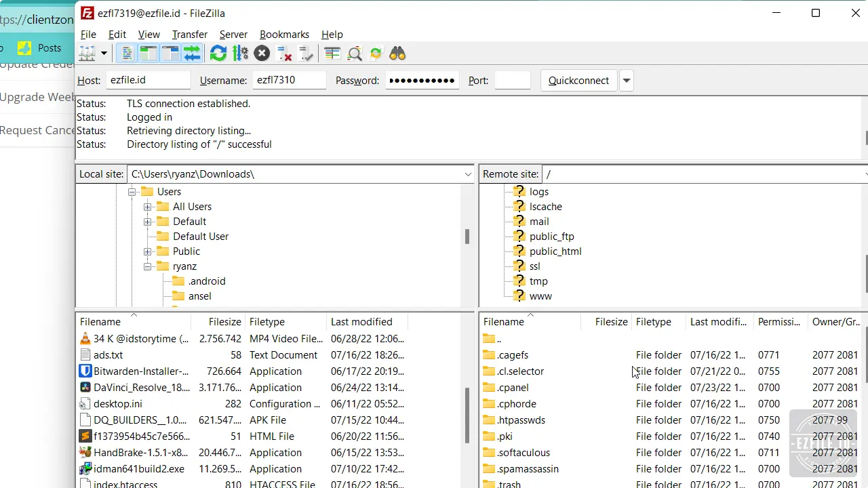Select the .cpanel remote folder icon

[x=489, y=388]
